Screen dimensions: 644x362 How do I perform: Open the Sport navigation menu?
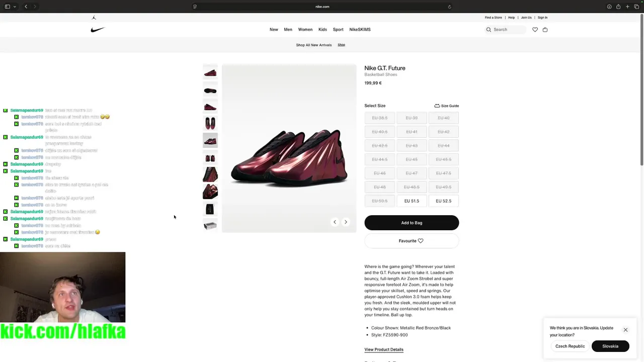(x=338, y=30)
